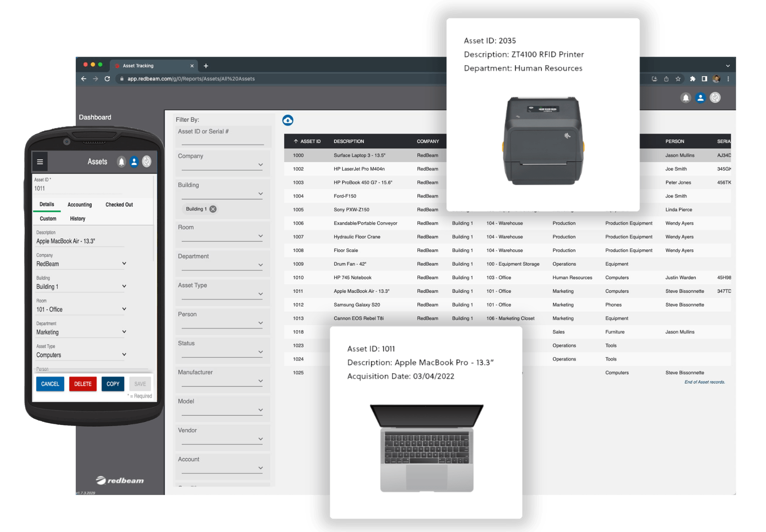The width and height of the screenshot is (766, 532).
Task: Click the blue cloud download icon
Action: (x=288, y=120)
